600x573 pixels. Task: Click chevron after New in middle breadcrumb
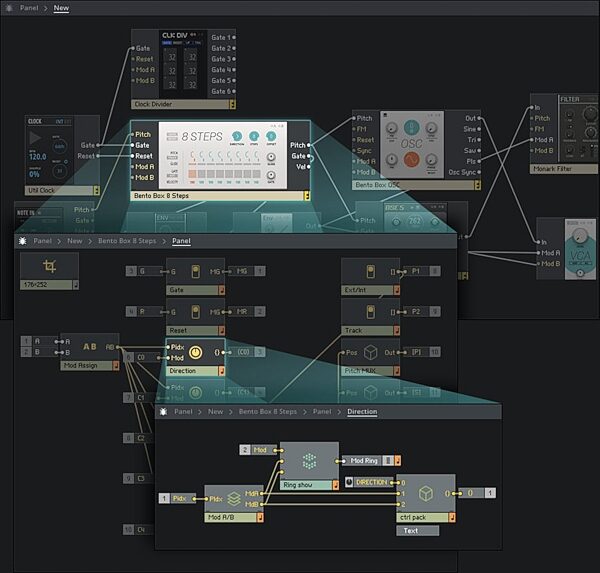coord(90,241)
